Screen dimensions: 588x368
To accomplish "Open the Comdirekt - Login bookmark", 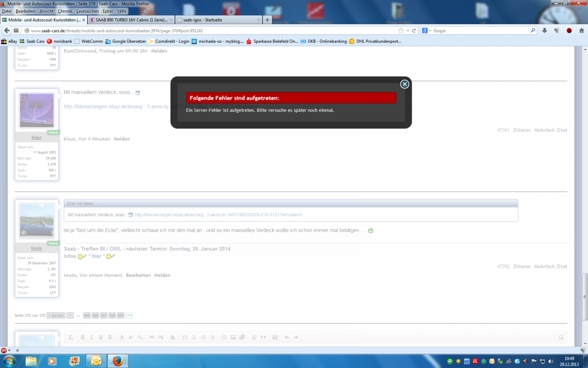I will coord(169,42).
